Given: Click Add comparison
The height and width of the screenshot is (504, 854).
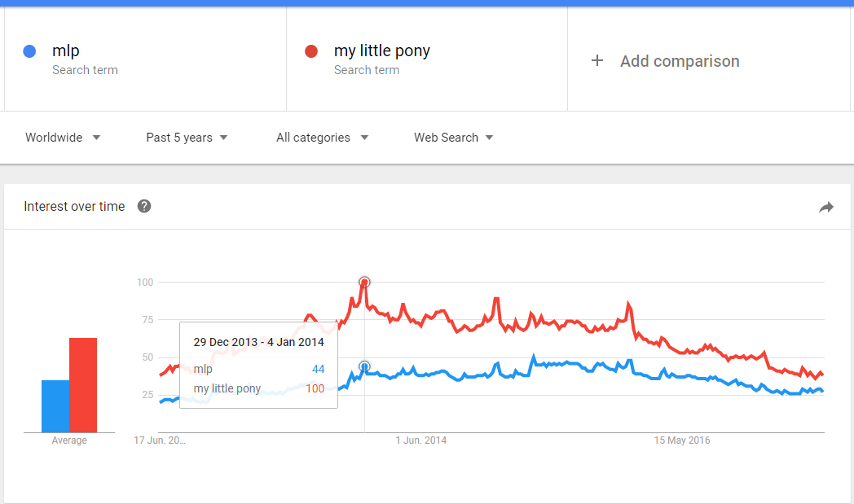Looking at the screenshot, I should [x=680, y=61].
